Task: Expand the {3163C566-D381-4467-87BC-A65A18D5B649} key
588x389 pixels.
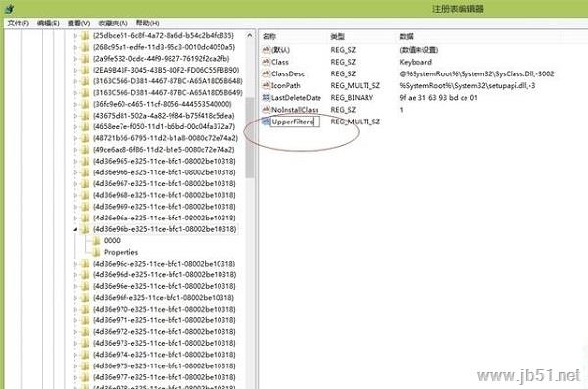Action: coord(75,93)
